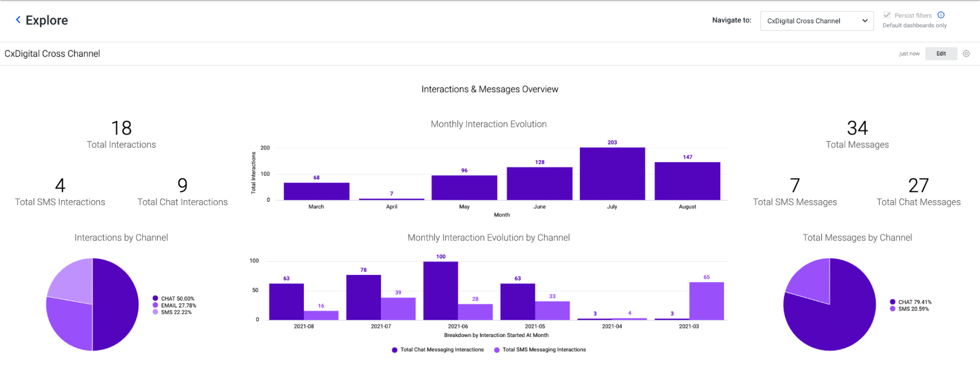980x385 pixels.
Task: Click the 2021-04 axis label
Action: pos(612,326)
